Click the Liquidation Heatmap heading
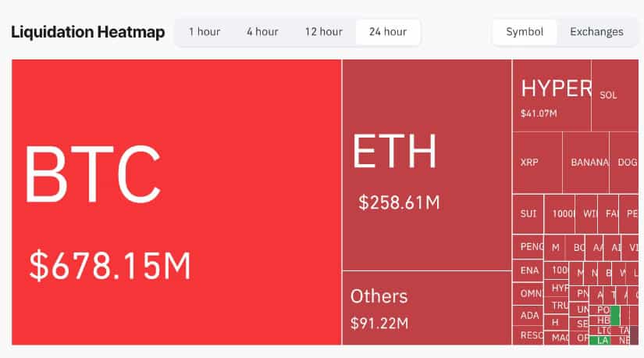The image size is (644, 358). (x=88, y=32)
